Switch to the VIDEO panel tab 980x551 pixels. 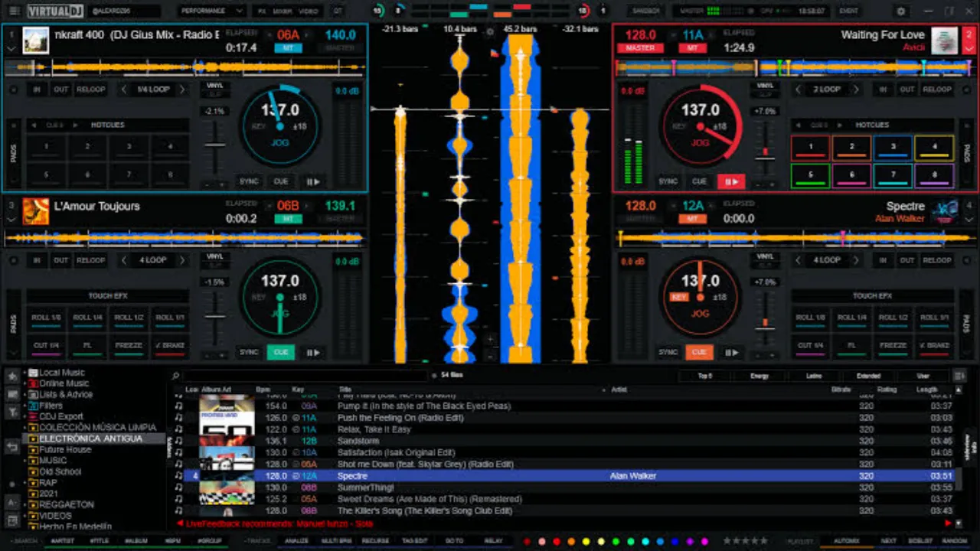(x=308, y=11)
